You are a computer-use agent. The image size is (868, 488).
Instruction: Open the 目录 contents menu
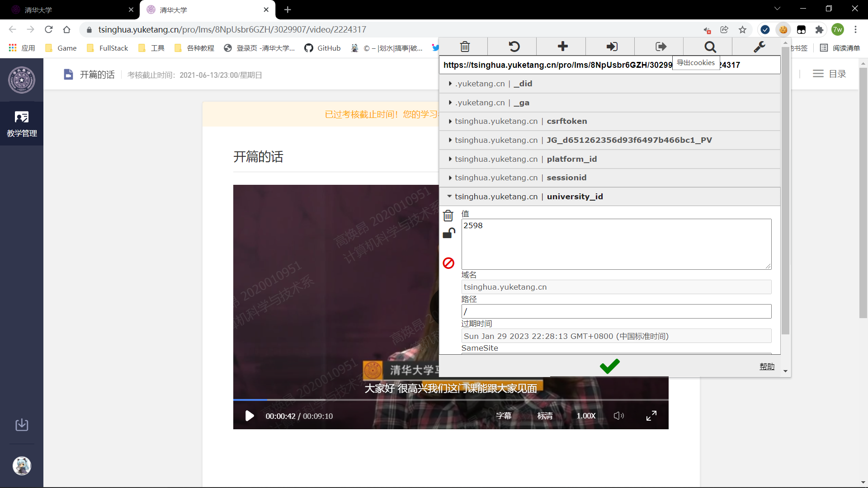point(829,74)
